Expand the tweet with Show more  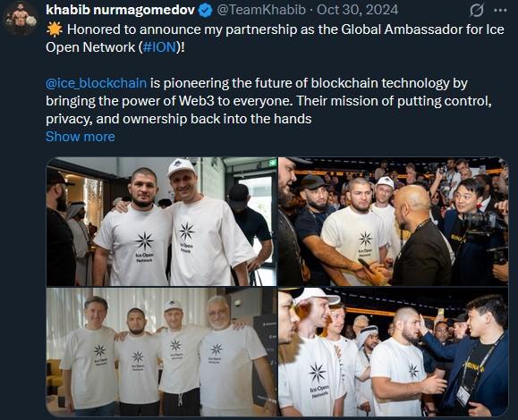click(81, 137)
